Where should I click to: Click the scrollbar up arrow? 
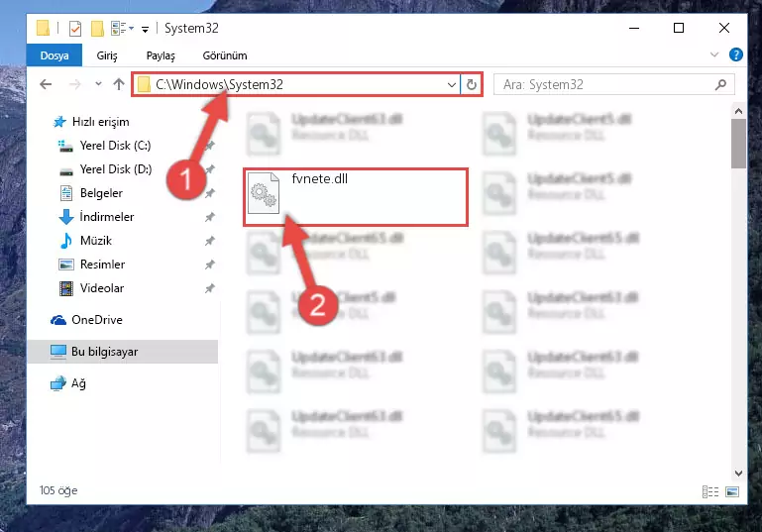(738, 111)
